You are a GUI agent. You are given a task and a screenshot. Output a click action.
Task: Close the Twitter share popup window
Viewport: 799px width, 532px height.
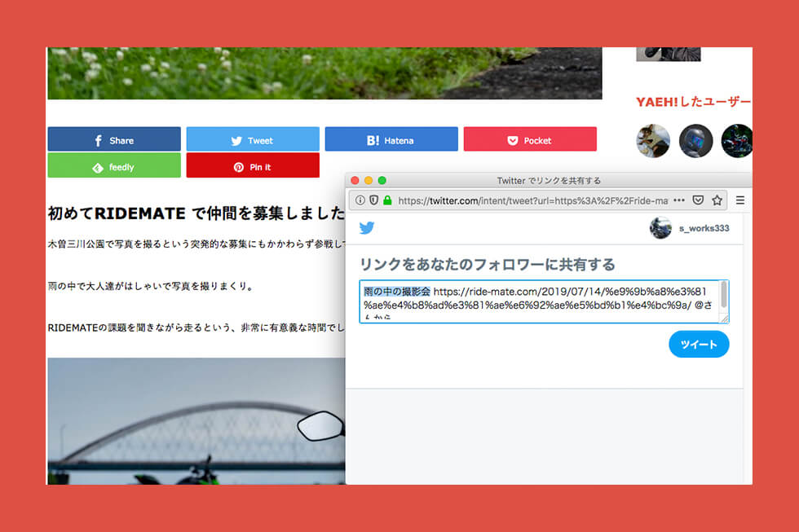[x=355, y=180]
